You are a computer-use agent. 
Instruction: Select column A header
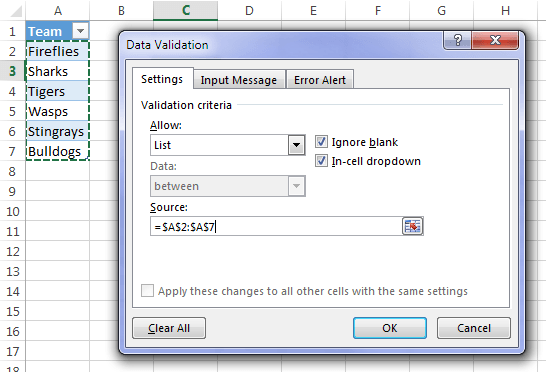[57, 10]
